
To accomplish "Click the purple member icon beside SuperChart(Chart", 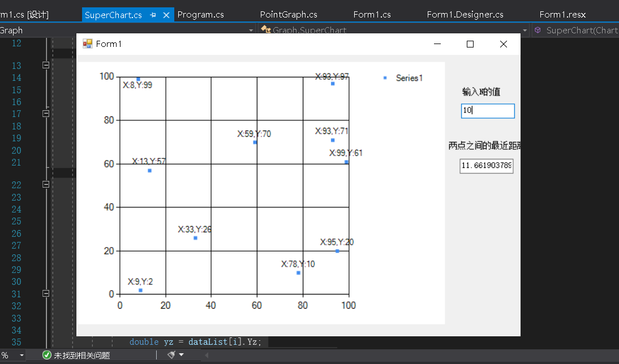I will point(536,31).
